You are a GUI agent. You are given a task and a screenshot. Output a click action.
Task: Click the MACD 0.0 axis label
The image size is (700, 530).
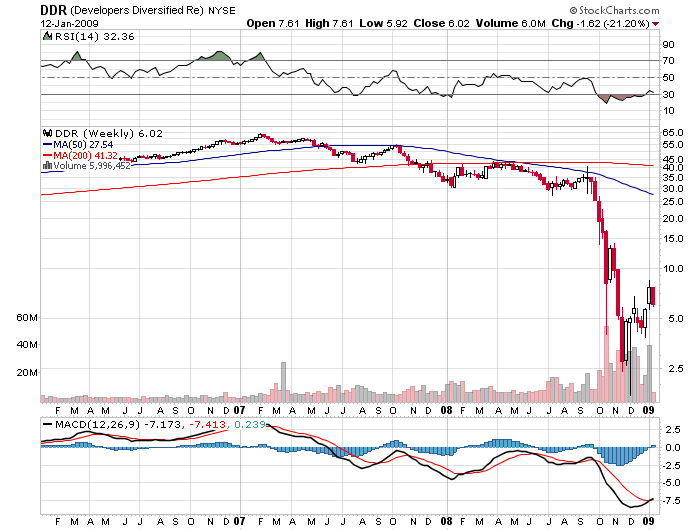[x=673, y=447]
